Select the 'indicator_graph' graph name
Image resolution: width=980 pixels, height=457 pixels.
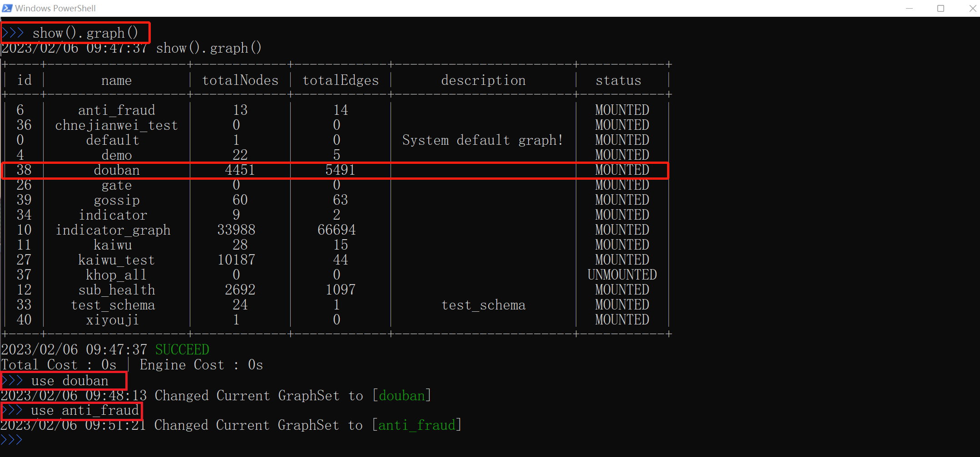click(113, 230)
